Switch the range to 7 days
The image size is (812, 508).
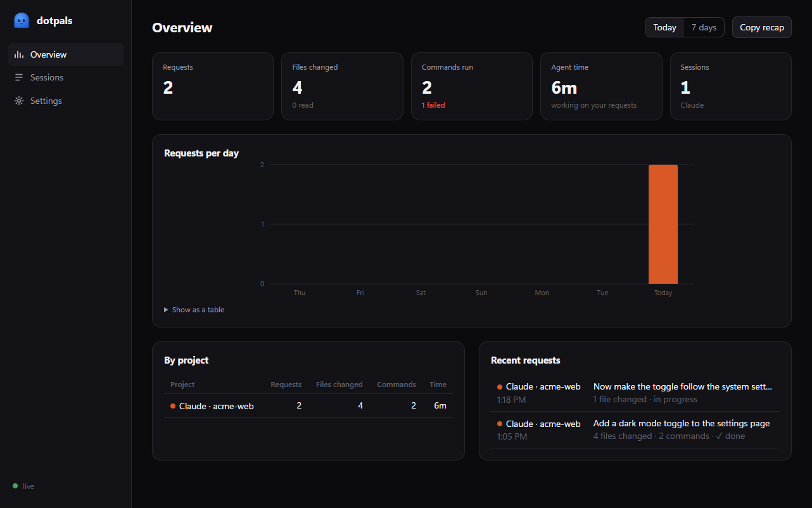704,27
